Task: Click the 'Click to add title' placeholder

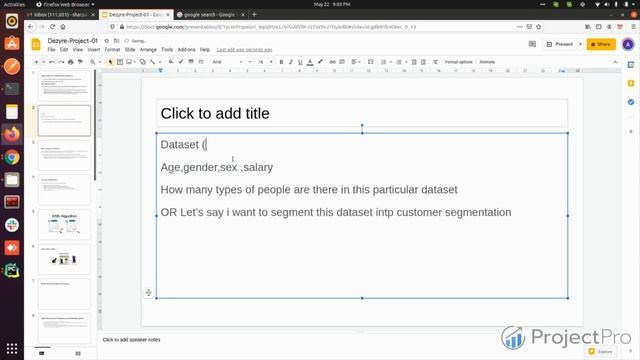Action: click(362, 113)
